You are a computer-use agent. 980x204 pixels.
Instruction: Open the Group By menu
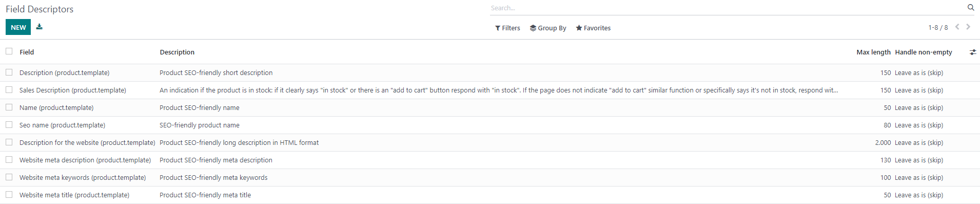(548, 28)
